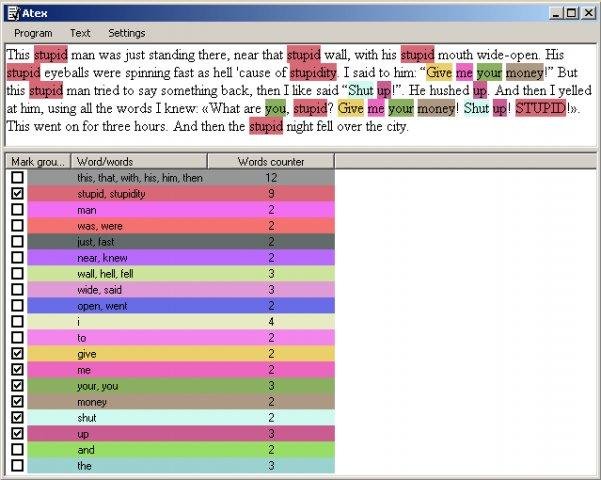Check the 'open, went' group checkbox

point(17,306)
